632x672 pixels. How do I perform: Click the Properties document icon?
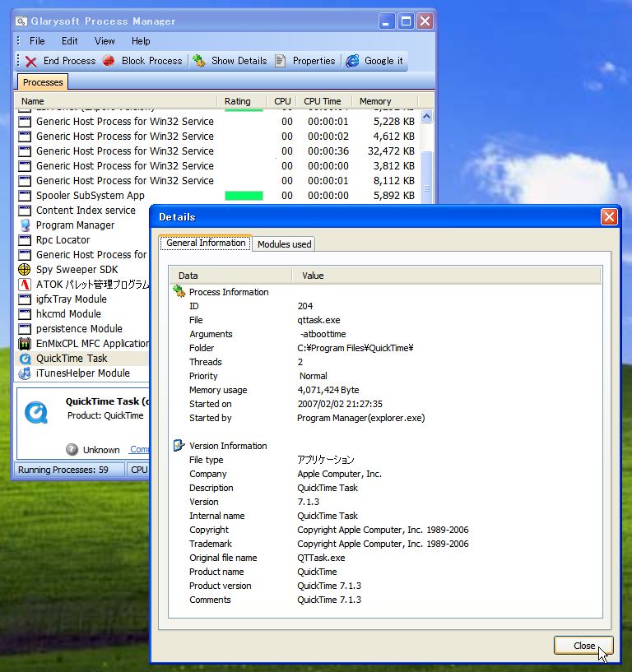click(x=280, y=61)
